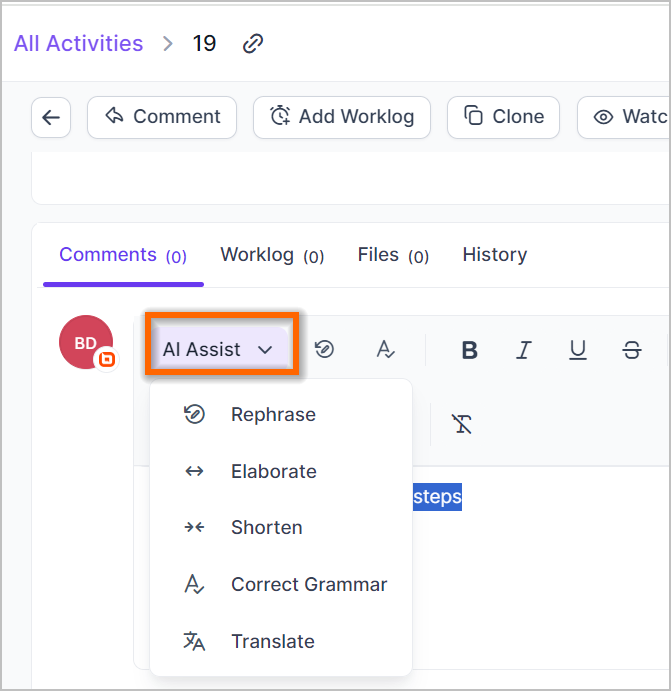Go back with the left arrow button
671x691 pixels.
click(51, 117)
